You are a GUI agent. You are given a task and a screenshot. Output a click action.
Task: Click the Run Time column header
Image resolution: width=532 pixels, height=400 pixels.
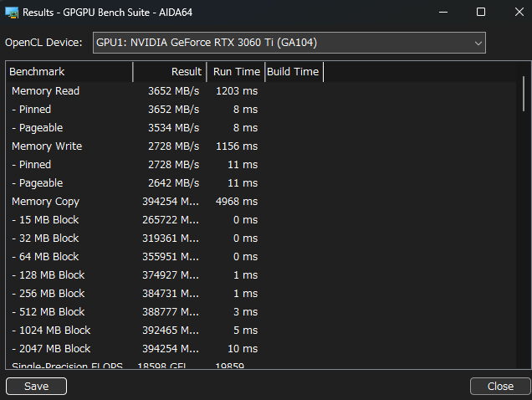click(x=236, y=72)
